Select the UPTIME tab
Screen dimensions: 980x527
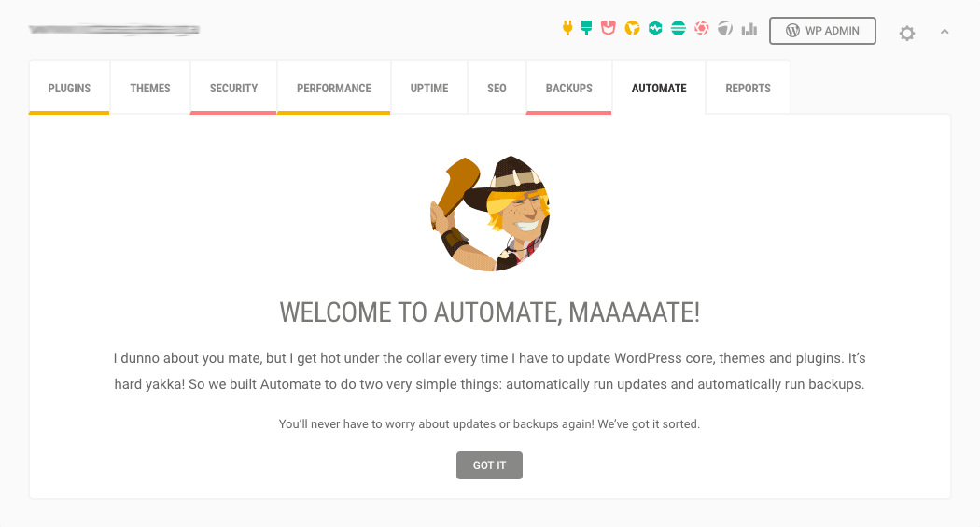pyautogui.click(x=429, y=88)
